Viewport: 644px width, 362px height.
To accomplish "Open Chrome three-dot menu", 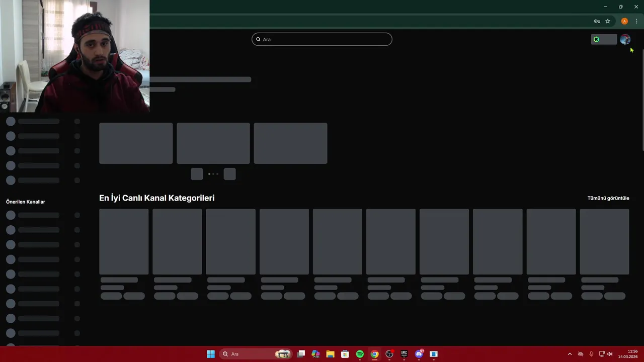I will (x=636, y=21).
